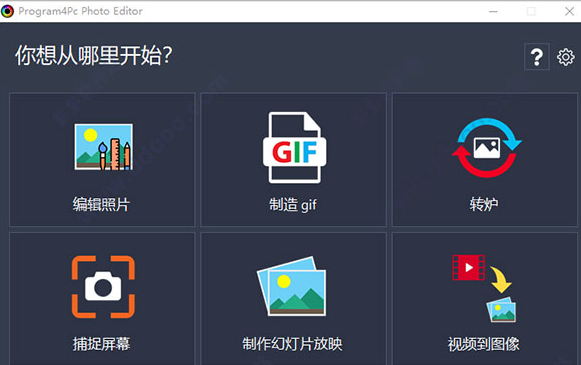Open help with the question mark icon
581x365 pixels.
pos(537,57)
